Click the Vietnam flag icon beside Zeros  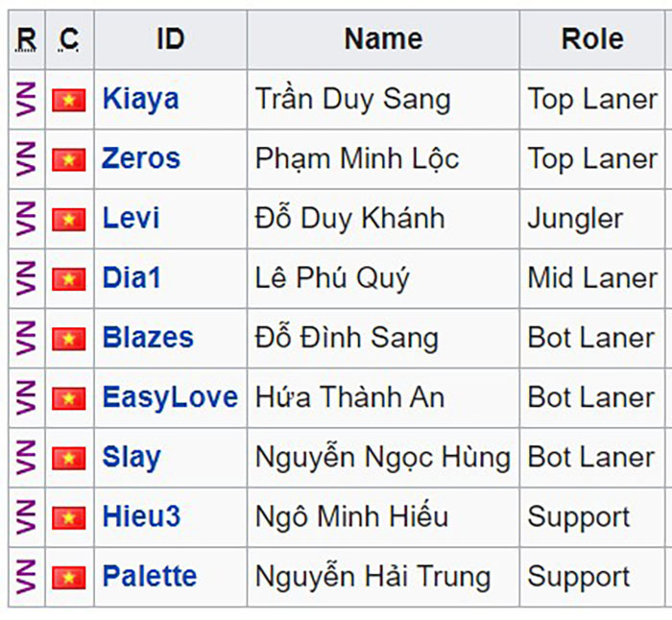point(68,160)
